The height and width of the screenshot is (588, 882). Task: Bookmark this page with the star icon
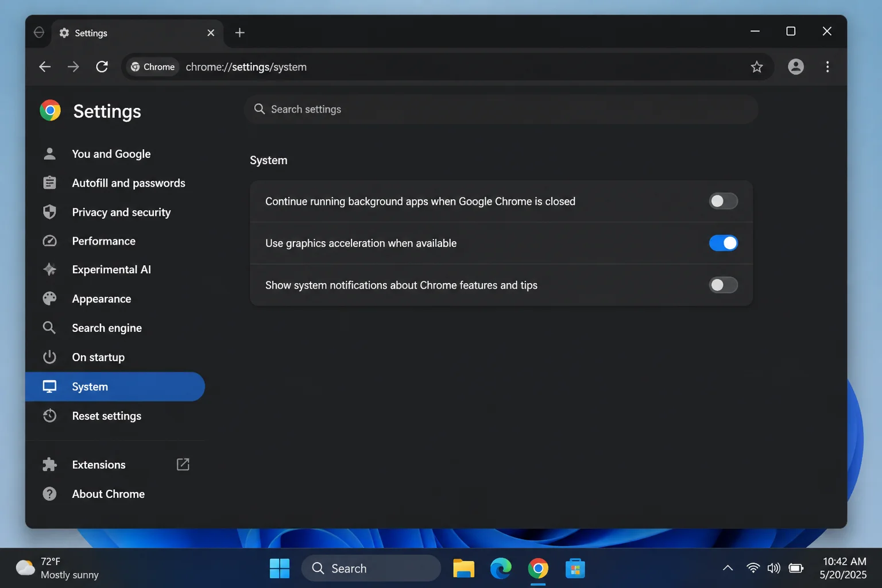coord(757,67)
